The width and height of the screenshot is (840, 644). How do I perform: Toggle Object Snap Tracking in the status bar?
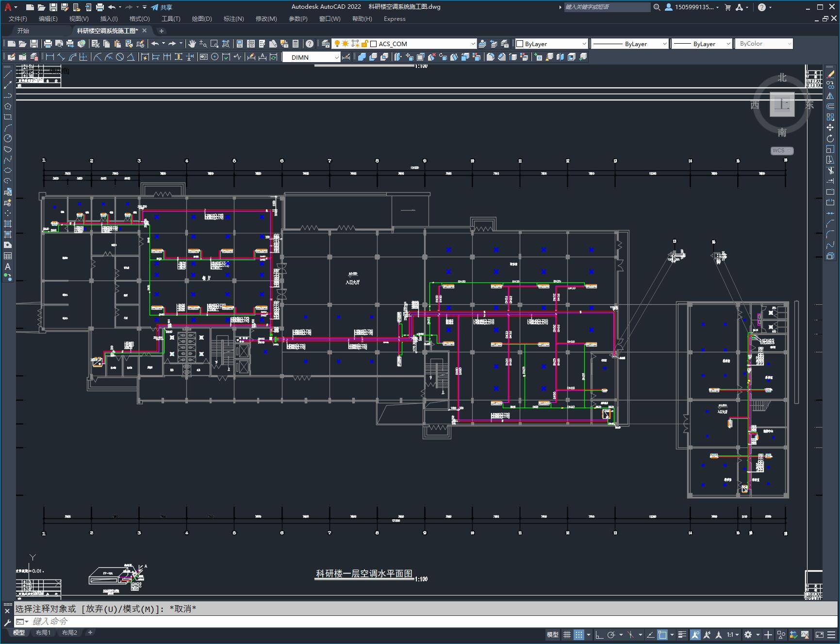[650, 634]
